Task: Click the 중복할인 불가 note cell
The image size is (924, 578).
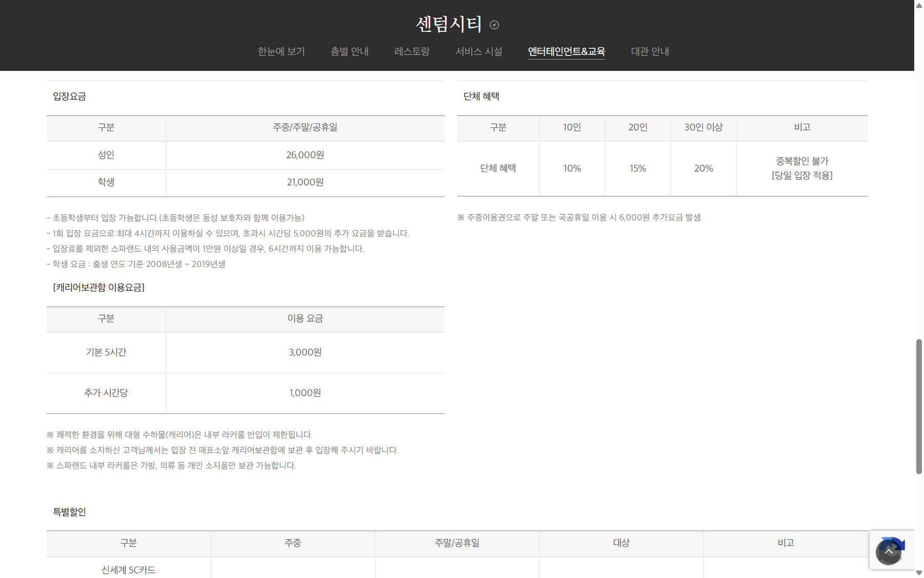Action: click(802, 169)
